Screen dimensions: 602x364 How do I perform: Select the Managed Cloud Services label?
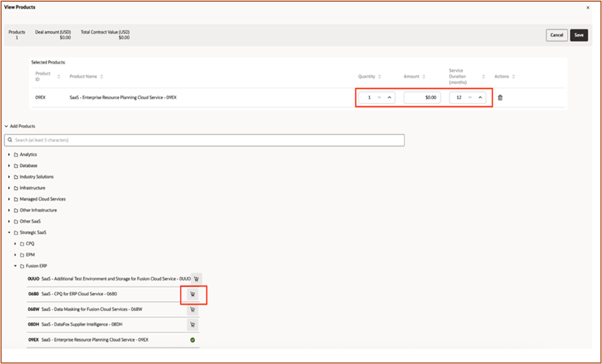click(x=42, y=199)
